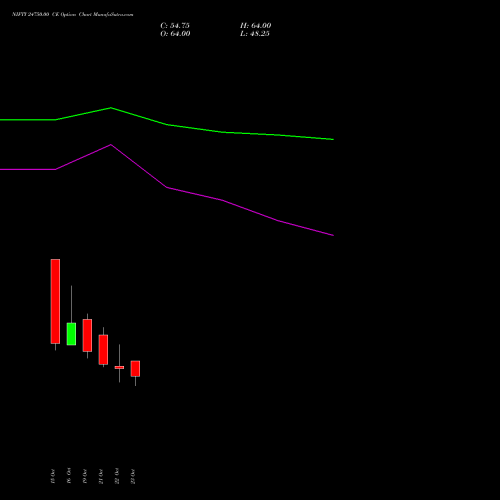Click the NIFTY 24750.00 CE Options chart title
This screenshot has width=500, height=500.
(x=73, y=15)
